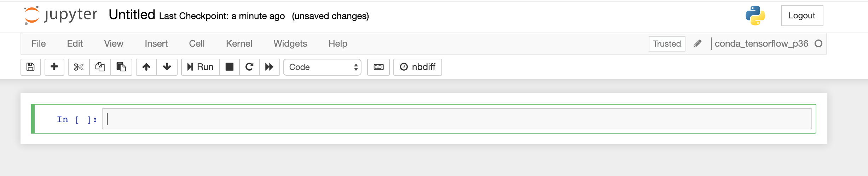The image size is (868, 176).
Task: Save the notebook with the floppy disk icon
Action: pyautogui.click(x=31, y=67)
